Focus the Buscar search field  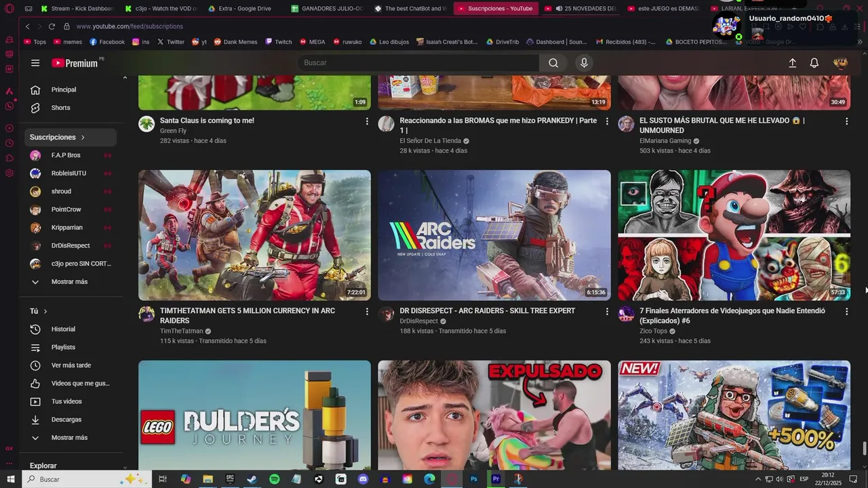(x=418, y=63)
